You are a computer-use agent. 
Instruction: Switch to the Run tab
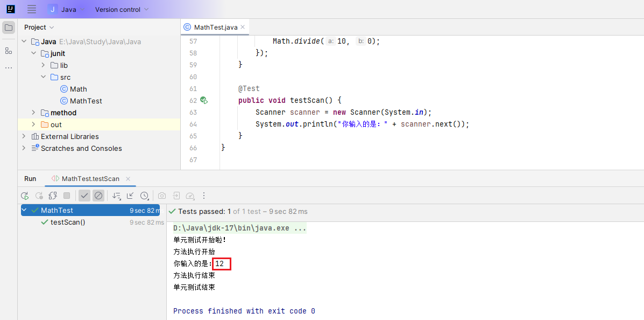(30, 178)
